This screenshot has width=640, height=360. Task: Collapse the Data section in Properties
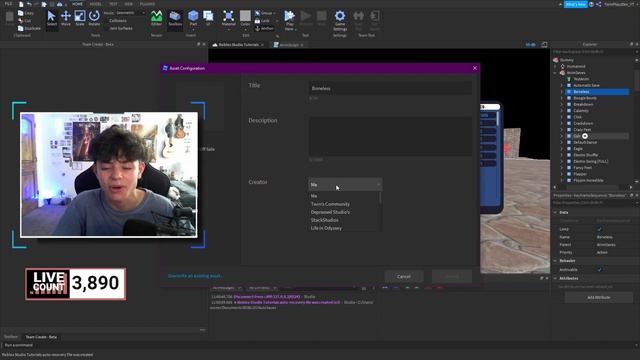coord(555,212)
